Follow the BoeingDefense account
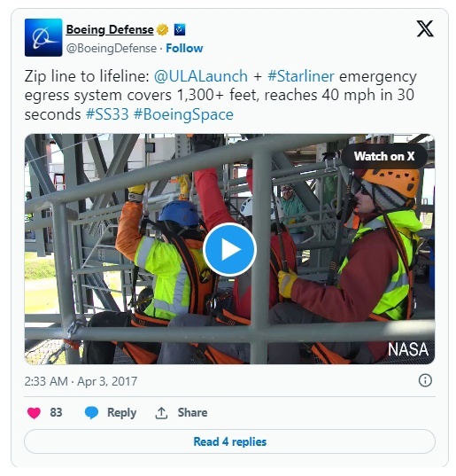The width and height of the screenshot is (456, 476). pyautogui.click(x=184, y=48)
